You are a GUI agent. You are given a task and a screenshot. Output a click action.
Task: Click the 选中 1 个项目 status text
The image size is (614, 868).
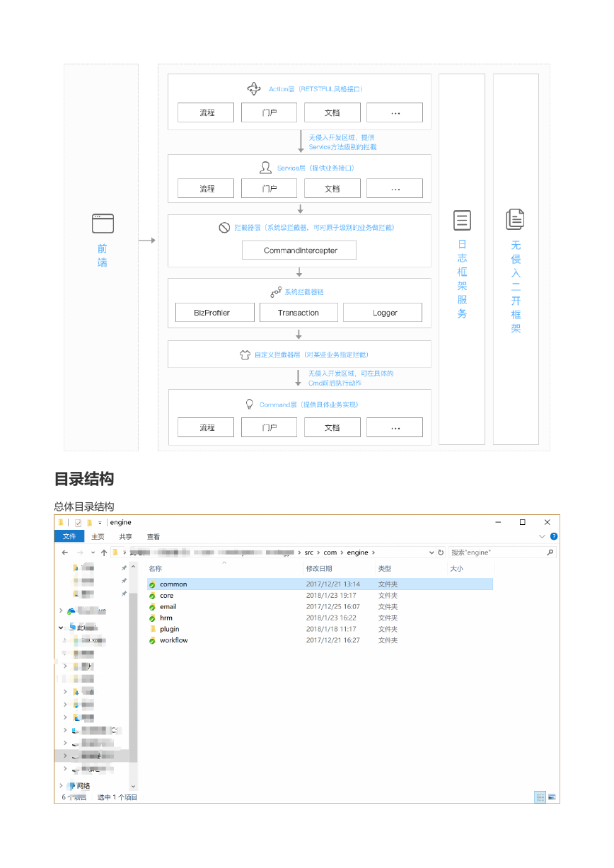tap(117, 797)
